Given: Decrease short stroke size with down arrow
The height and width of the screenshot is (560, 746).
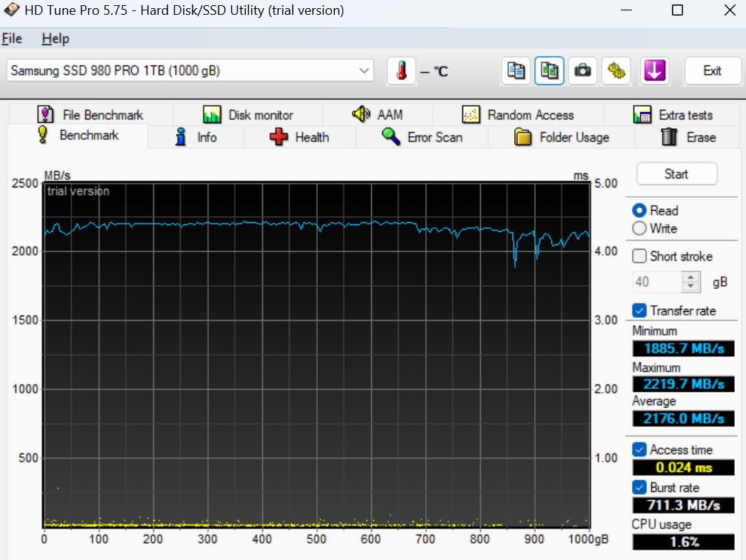Looking at the screenshot, I should click(x=691, y=287).
